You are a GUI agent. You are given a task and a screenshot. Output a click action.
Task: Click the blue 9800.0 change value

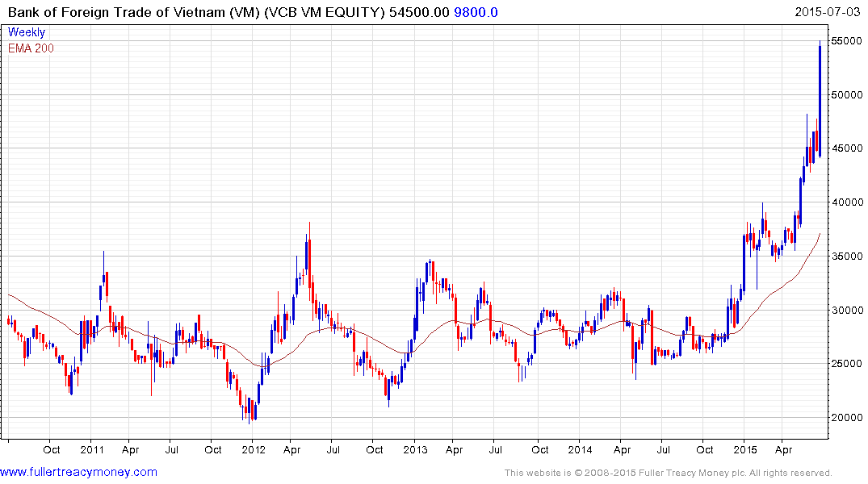476,12
